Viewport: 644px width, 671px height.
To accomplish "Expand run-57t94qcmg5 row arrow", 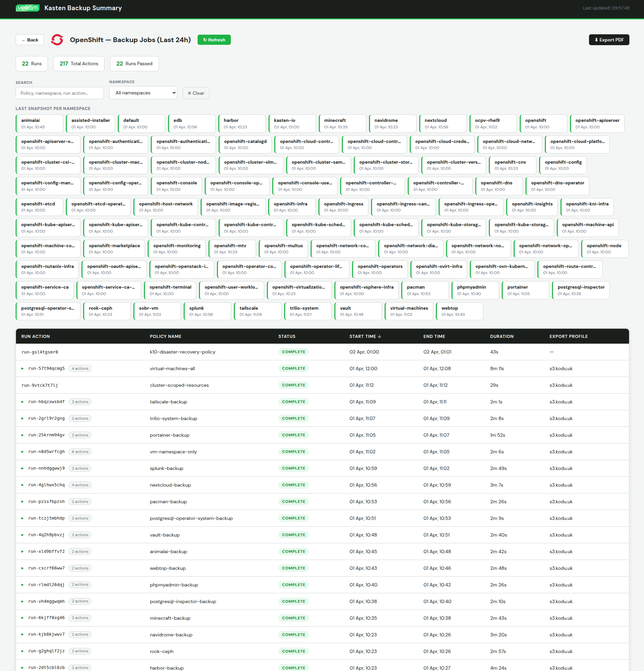I will coord(23,369).
